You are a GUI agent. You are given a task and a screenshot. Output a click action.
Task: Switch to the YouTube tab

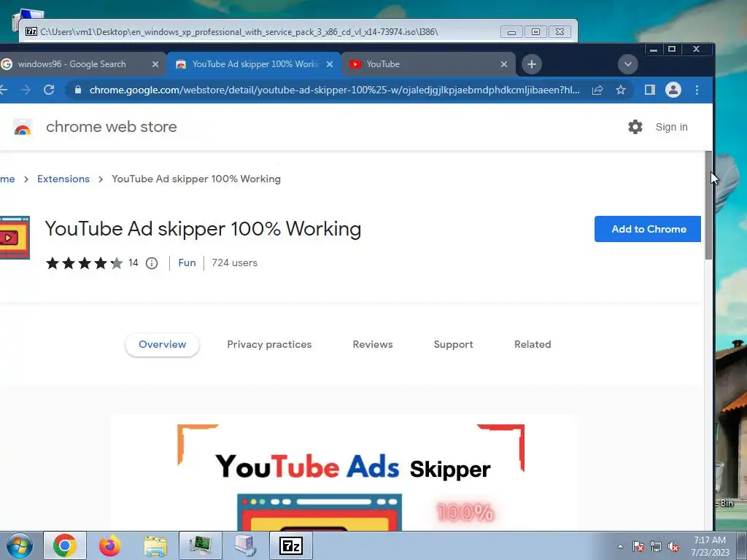point(429,64)
